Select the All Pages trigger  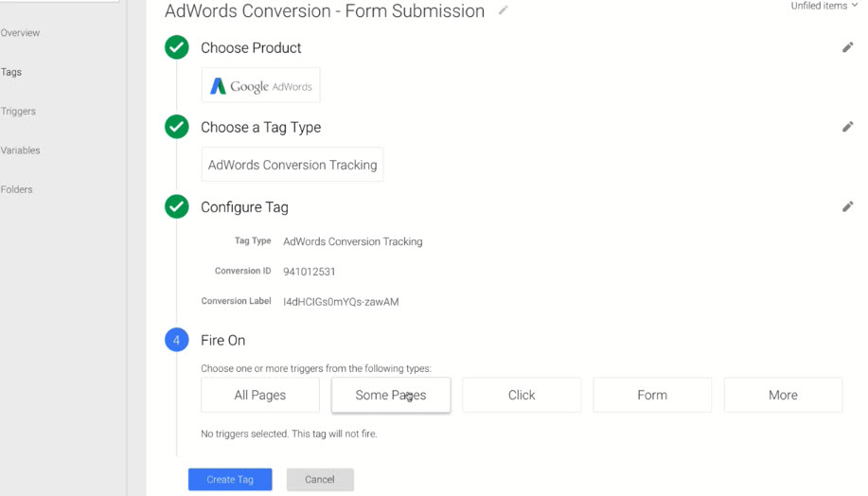[x=260, y=395]
